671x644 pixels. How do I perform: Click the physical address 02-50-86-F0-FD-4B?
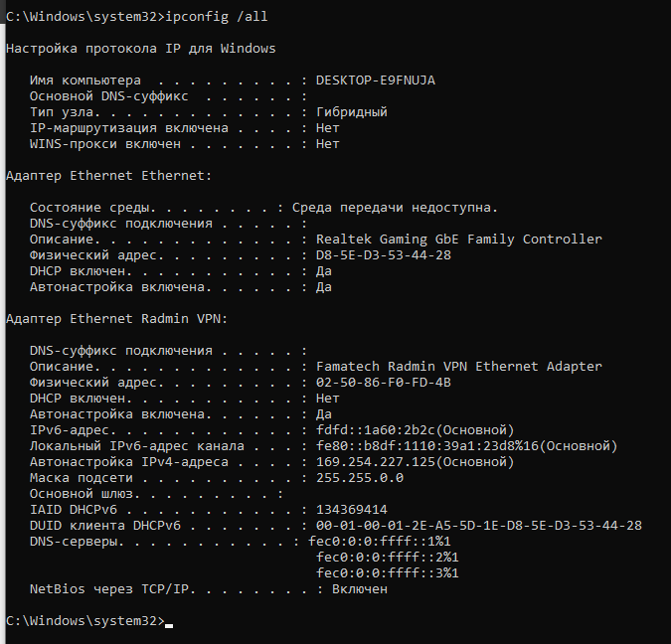coord(384,382)
